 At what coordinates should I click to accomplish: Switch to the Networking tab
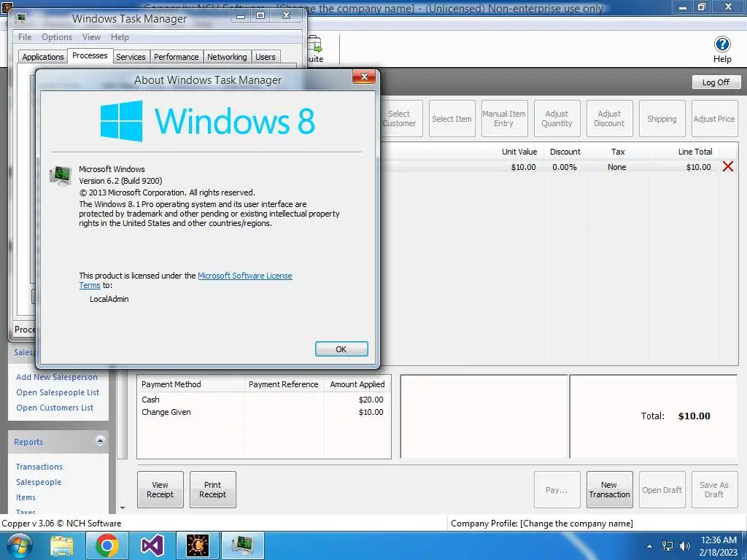tap(227, 57)
